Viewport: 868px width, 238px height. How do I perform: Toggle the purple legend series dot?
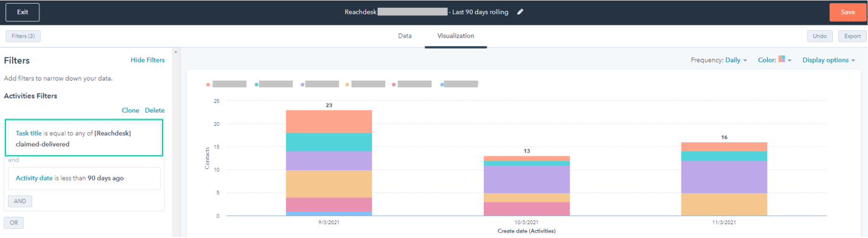tap(303, 85)
